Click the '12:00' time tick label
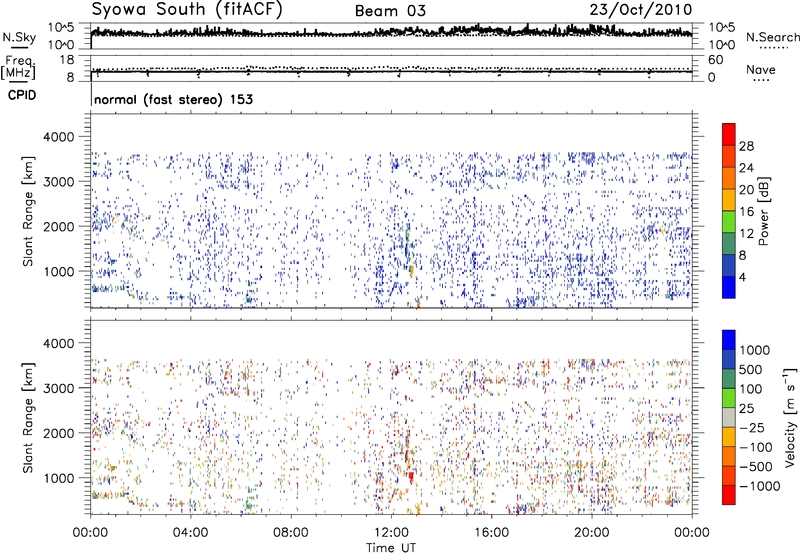 pyautogui.click(x=391, y=533)
